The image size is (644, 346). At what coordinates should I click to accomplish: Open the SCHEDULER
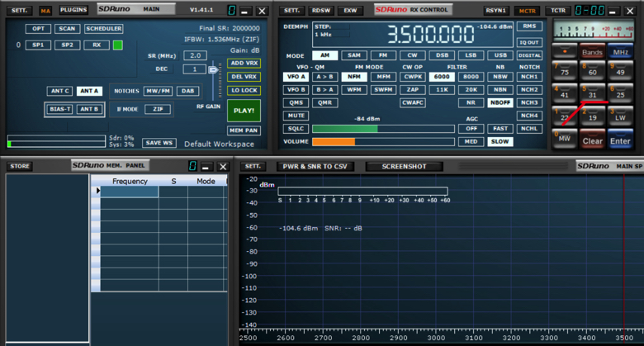coord(103,29)
